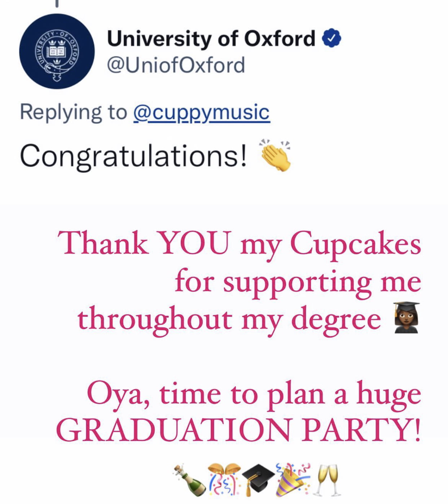The height and width of the screenshot is (504, 448).
Task: Tap the thread connector line above avatar
Action: (x=57, y=4)
